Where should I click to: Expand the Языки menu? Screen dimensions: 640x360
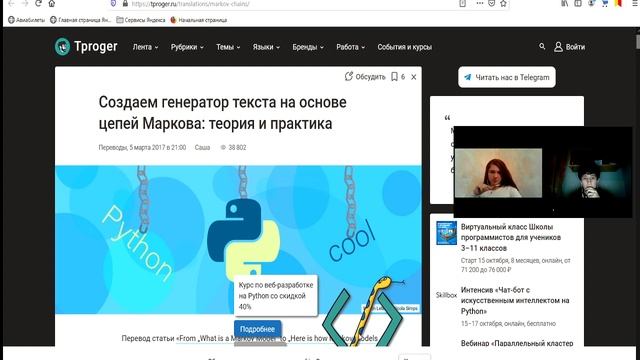point(266,47)
